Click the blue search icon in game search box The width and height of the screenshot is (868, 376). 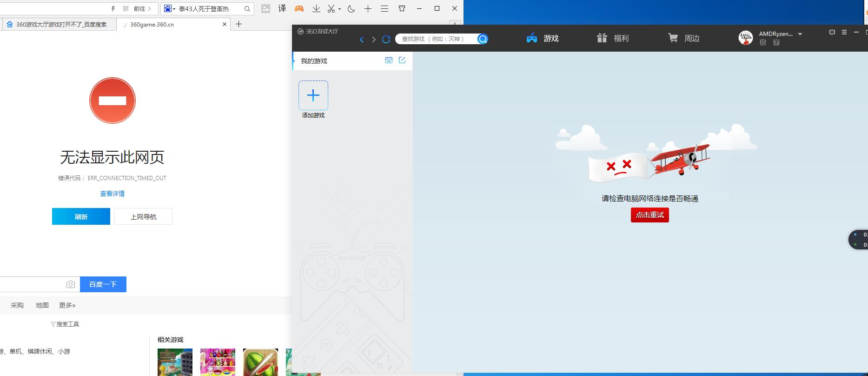pyautogui.click(x=483, y=39)
